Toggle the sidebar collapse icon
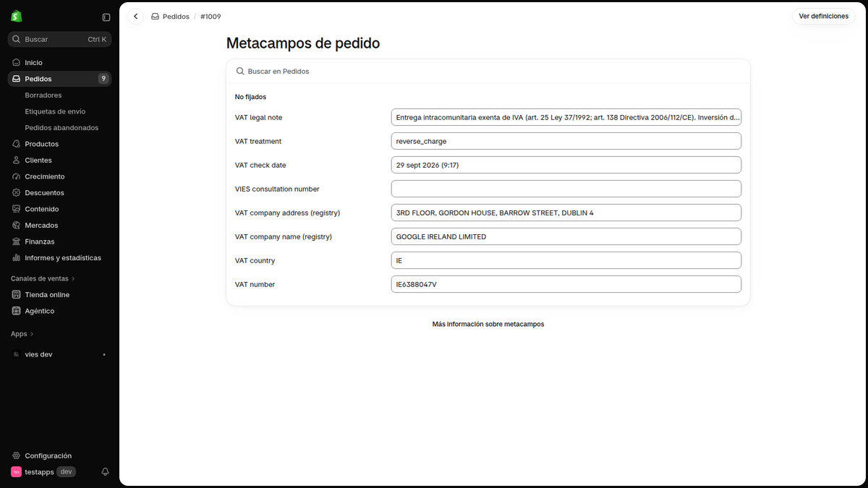 point(106,17)
